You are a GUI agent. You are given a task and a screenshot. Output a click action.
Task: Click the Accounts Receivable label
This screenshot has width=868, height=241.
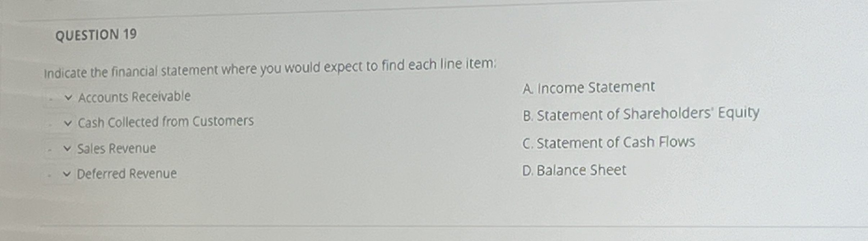coord(135,96)
